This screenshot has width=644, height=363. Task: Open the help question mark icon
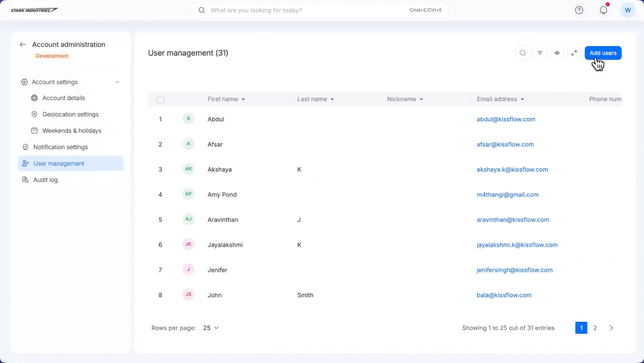tap(579, 10)
